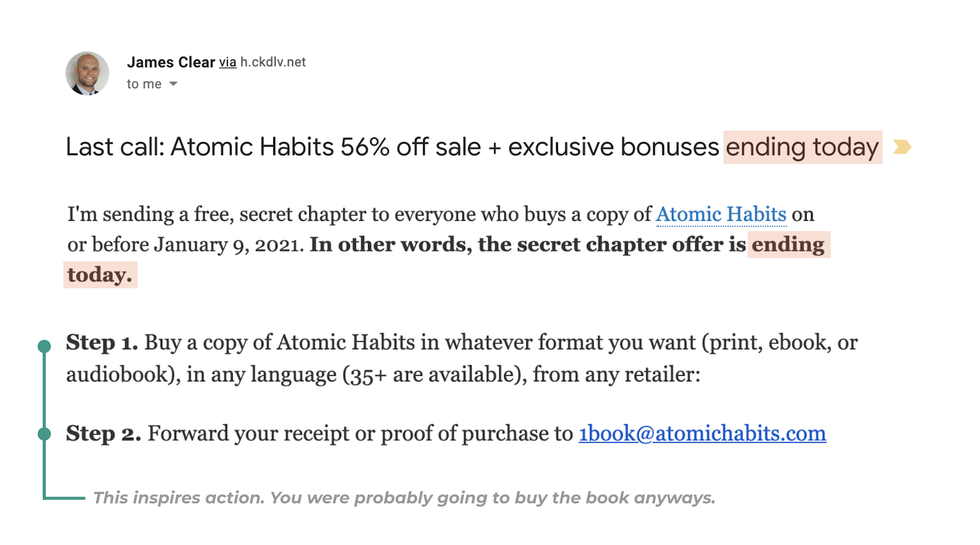This screenshot has width=980, height=545.
Task: Click the h.ckdlv.net sending domain
Action: pos(273,63)
